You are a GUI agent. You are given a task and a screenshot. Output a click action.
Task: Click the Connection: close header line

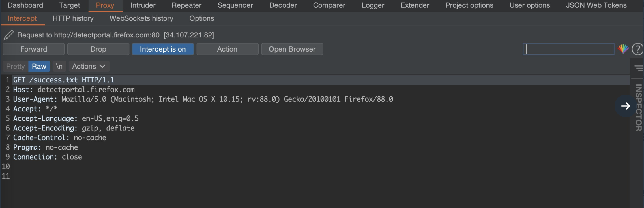(x=48, y=157)
